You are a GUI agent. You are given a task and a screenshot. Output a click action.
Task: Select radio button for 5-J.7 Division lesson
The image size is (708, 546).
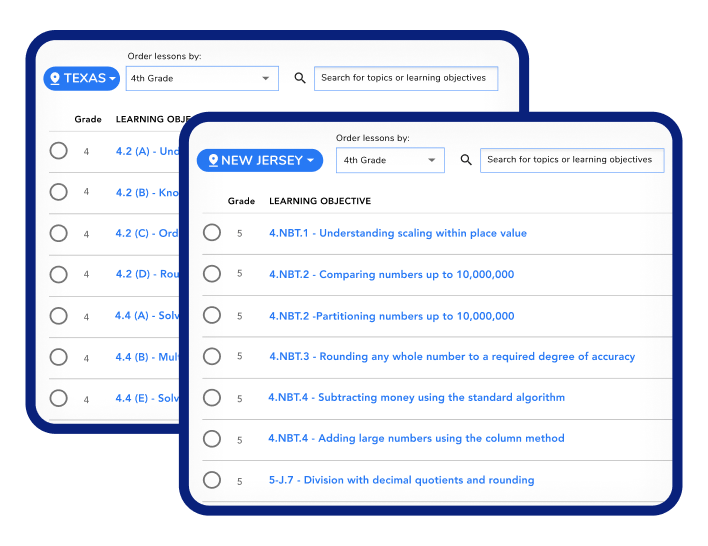[212, 480]
